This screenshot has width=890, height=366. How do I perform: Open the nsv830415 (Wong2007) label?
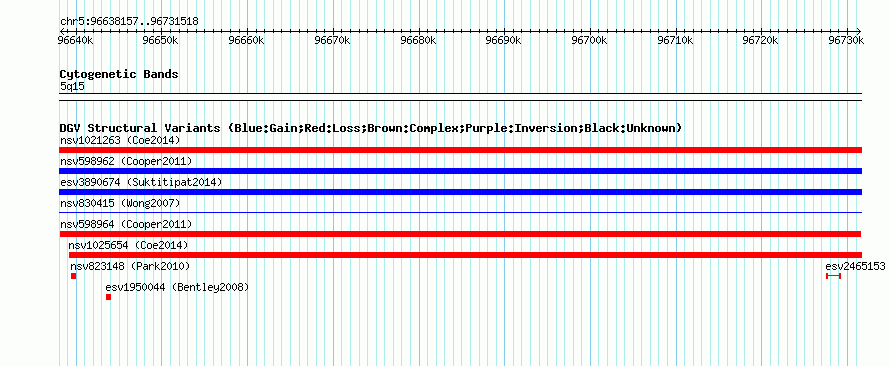coord(120,203)
